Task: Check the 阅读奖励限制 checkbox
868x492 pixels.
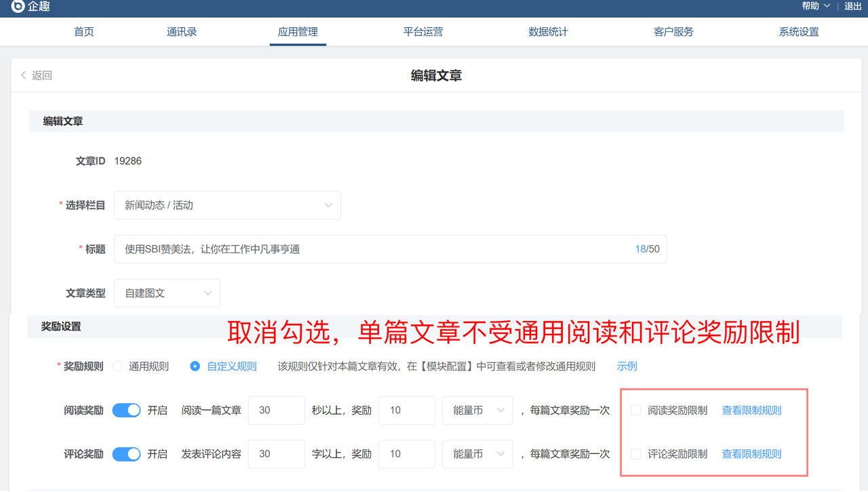Action: pos(636,411)
